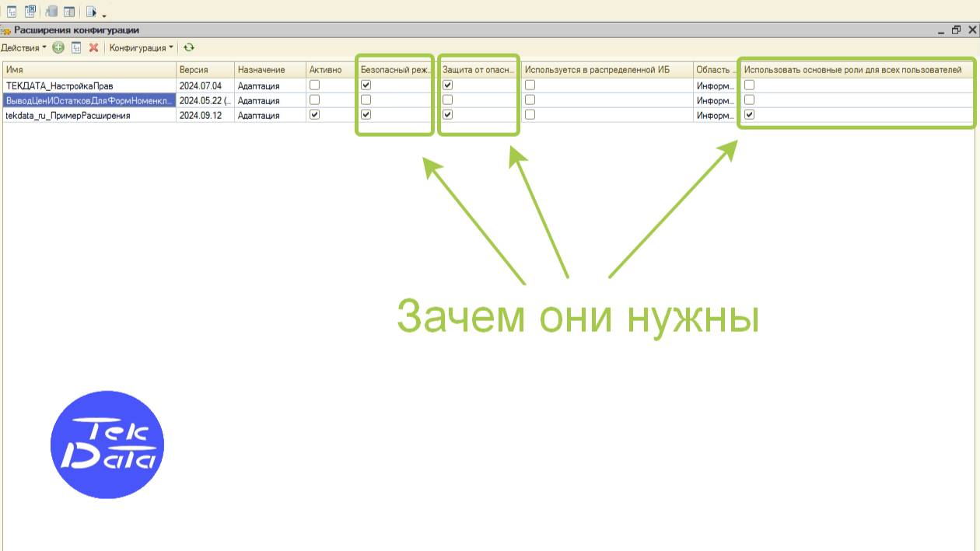980x551 pixels.
Task: Open the Конфигурация dropdown menu
Action: 142,47
